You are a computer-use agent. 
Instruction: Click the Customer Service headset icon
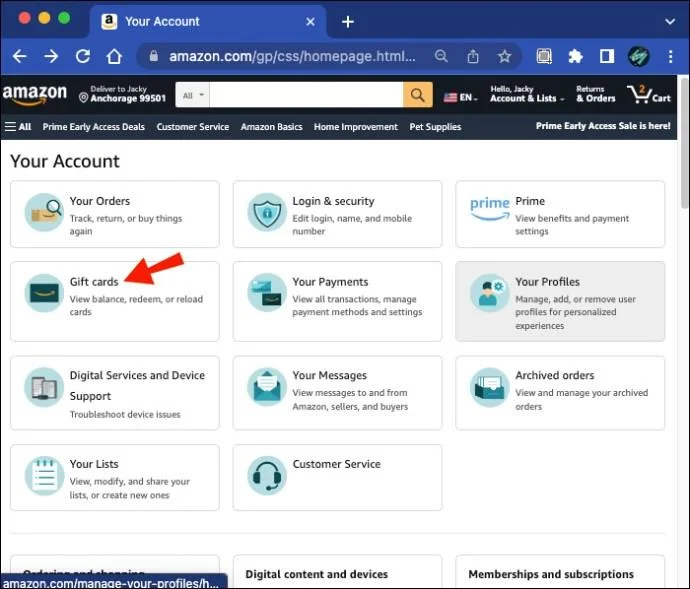(267, 476)
